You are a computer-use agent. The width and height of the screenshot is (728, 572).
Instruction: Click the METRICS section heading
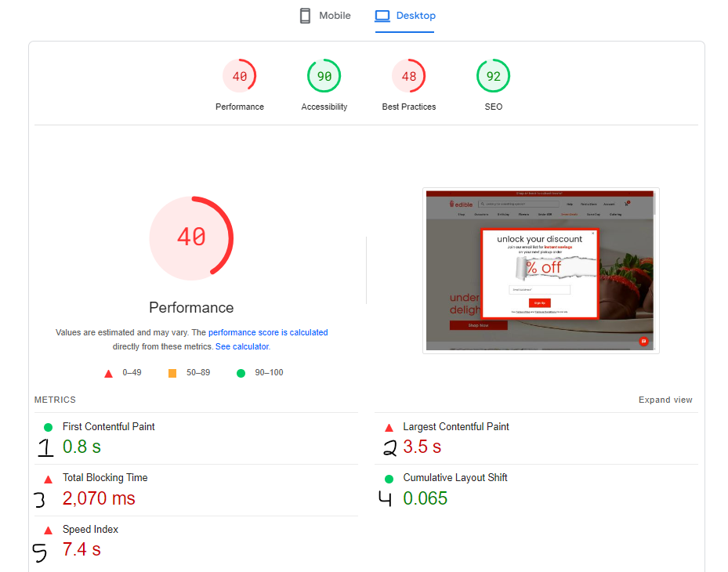pos(55,400)
